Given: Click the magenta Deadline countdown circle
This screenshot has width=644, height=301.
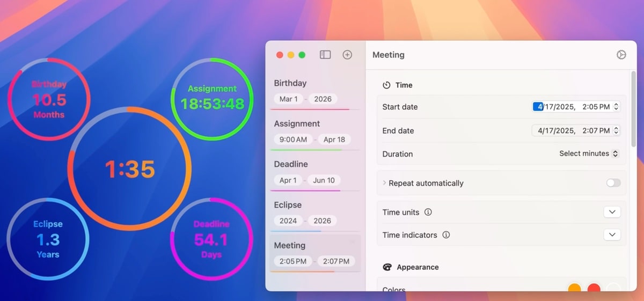Looking at the screenshot, I should [x=211, y=239].
